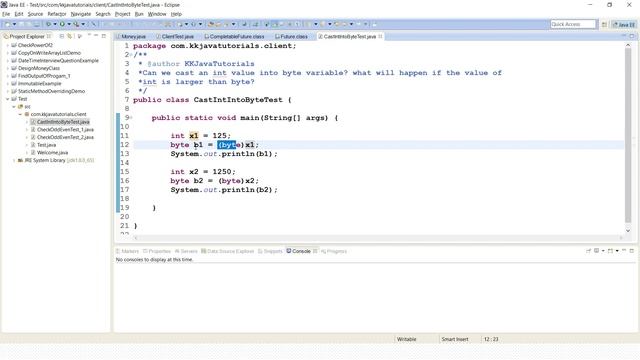Select CheckOddEvenTest_1.java in the tree
The height and width of the screenshot is (360, 640).
[x=65, y=130]
